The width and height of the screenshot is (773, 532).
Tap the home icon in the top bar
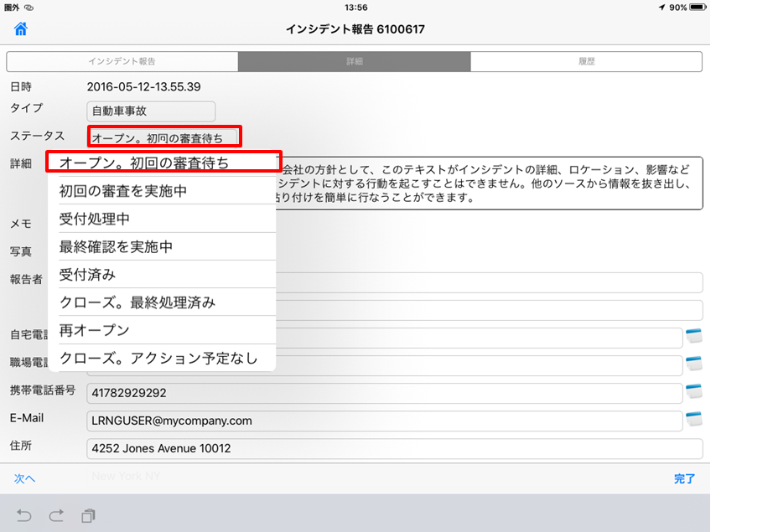[x=21, y=29]
